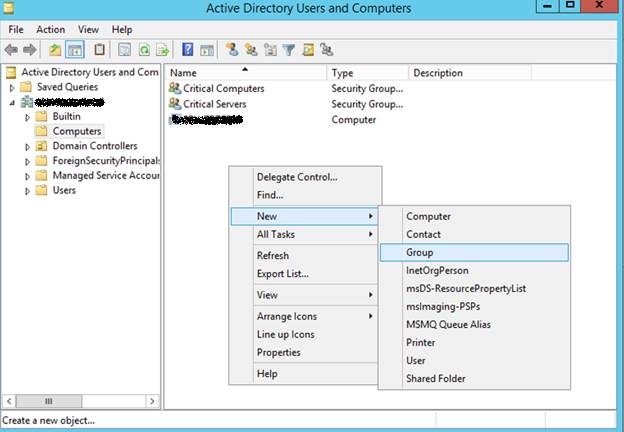Select Users container in the tree
624x432 pixels.
point(64,190)
